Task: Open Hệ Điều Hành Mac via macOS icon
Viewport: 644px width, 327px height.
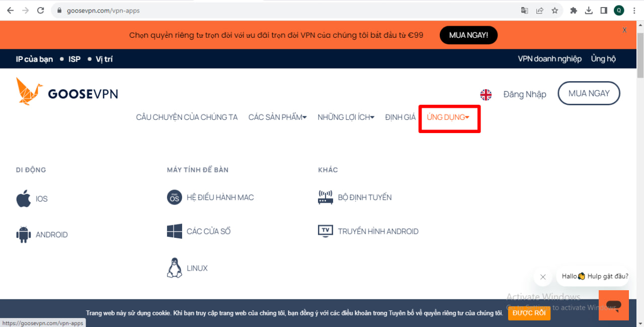Action: pyautogui.click(x=174, y=197)
